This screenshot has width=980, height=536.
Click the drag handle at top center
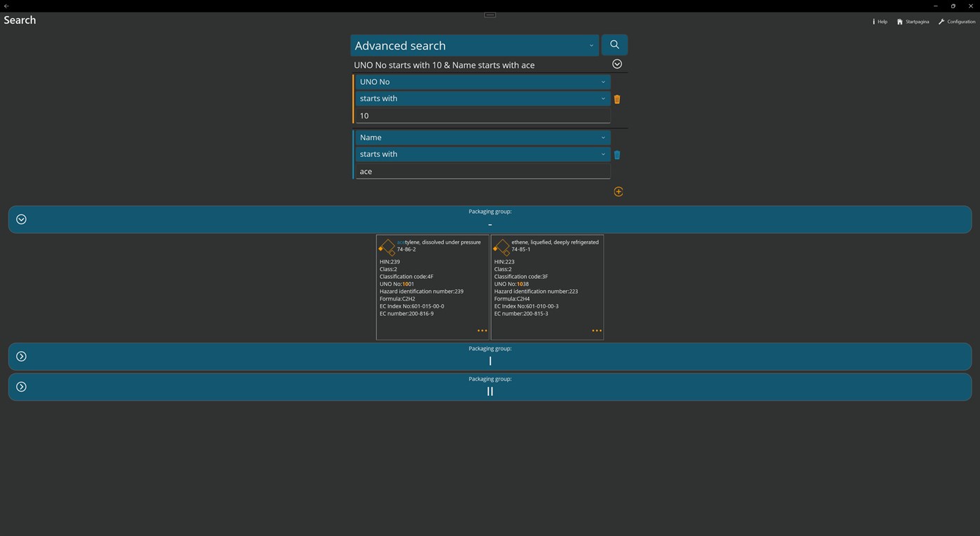[490, 15]
